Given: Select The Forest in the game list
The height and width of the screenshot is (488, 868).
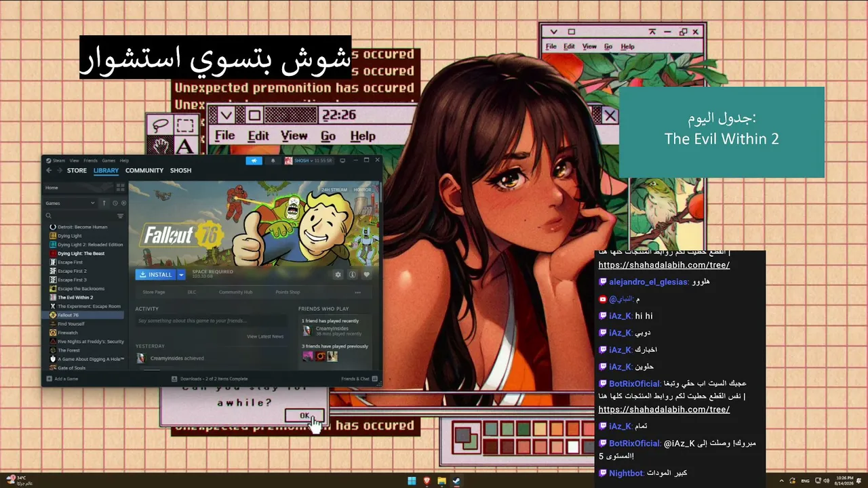Looking at the screenshot, I should (x=68, y=350).
